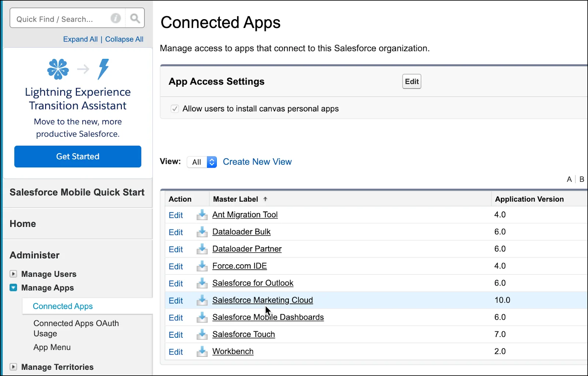This screenshot has width=588, height=376.
Task: Open the Salesforce Marketing Cloud link
Action: pos(263,300)
